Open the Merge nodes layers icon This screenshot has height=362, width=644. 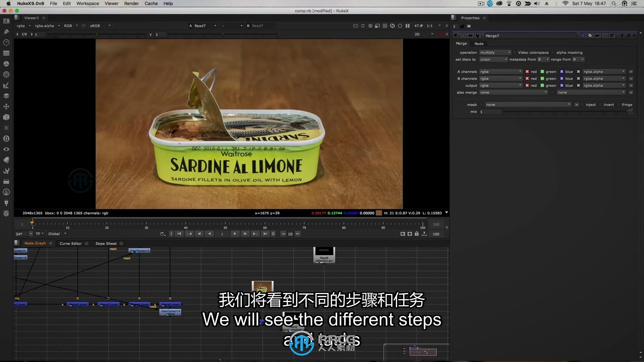[6, 96]
